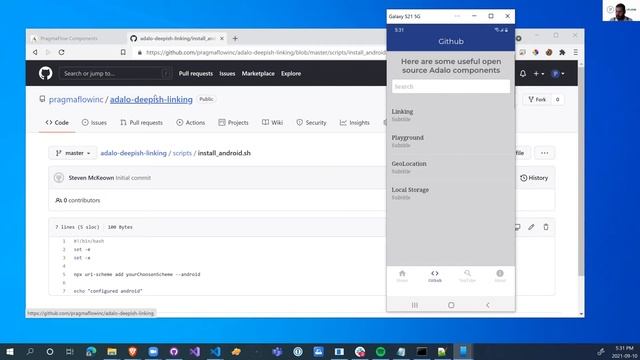The image size is (640, 360).
Task: View file History
Action: pyautogui.click(x=534, y=178)
